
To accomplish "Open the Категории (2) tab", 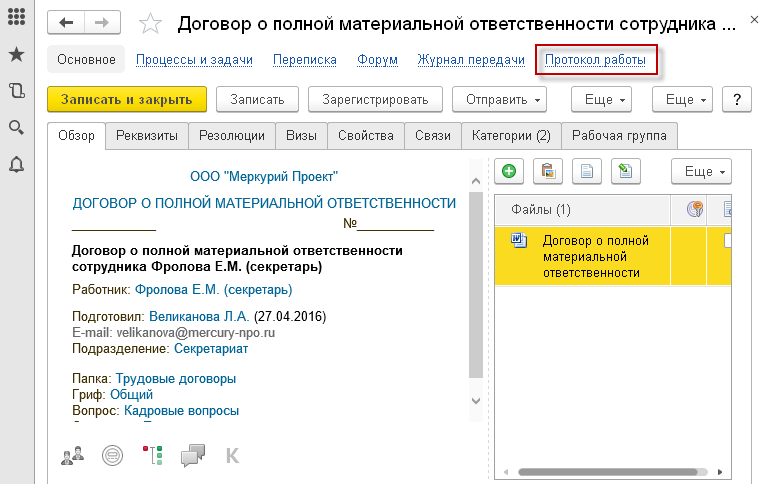I will point(511,135).
